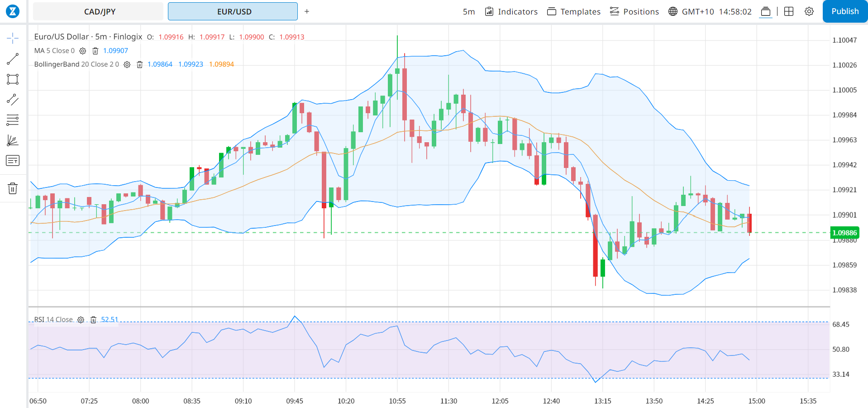Open the Templates menu
The width and height of the screenshot is (868, 408).
pos(574,12)
